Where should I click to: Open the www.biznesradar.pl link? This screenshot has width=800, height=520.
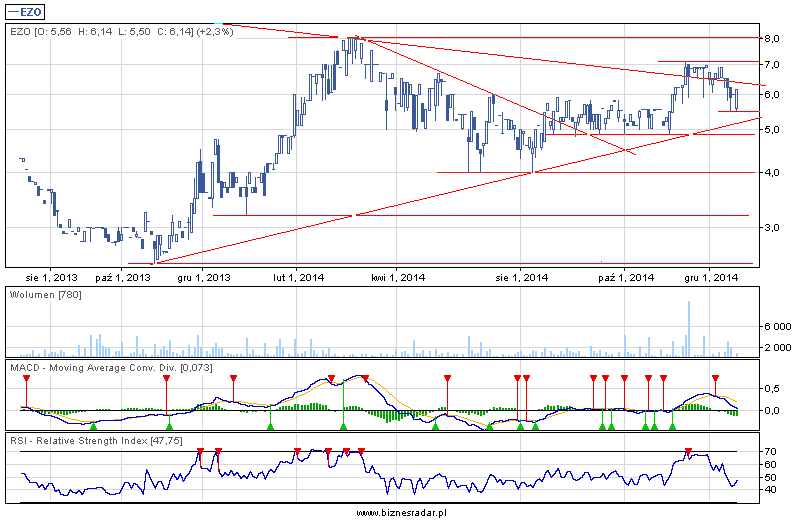coord(400,511)
